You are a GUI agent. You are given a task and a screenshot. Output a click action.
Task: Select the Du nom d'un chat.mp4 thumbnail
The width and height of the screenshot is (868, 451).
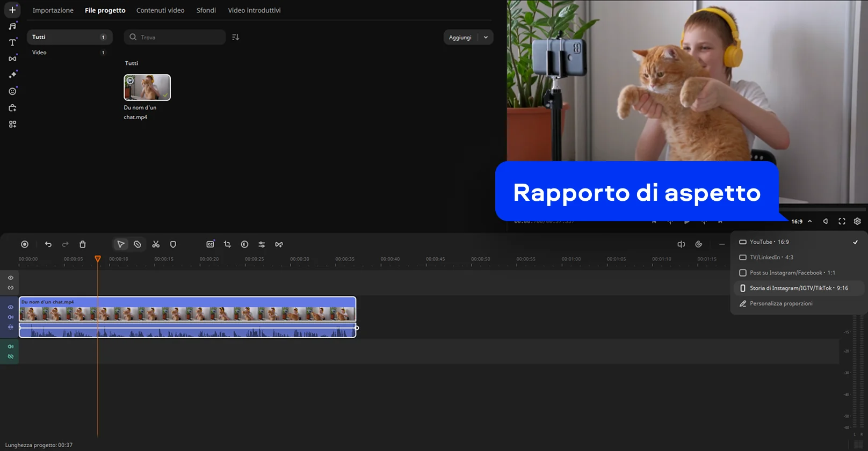[x=147, y=88]
